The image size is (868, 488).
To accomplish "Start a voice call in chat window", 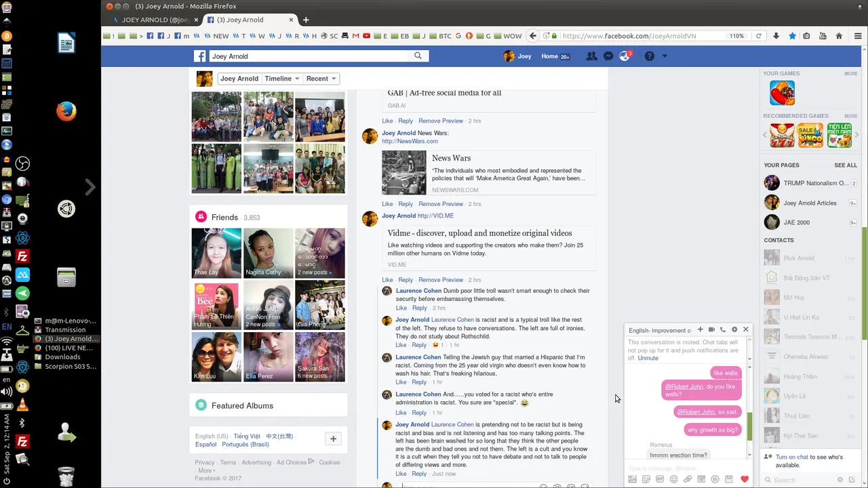I will [x=723, y=329].
